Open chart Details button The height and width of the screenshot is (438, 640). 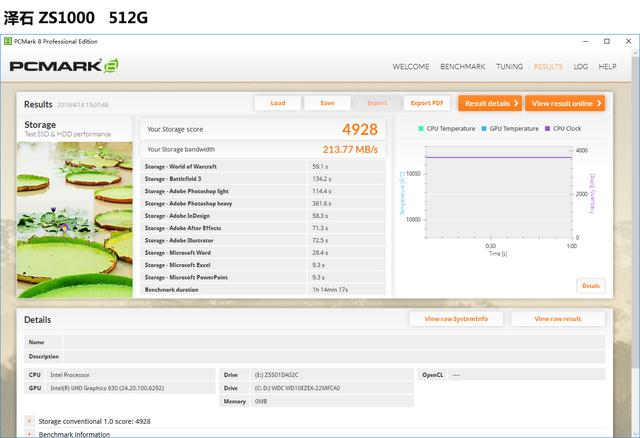coord(591,286)
